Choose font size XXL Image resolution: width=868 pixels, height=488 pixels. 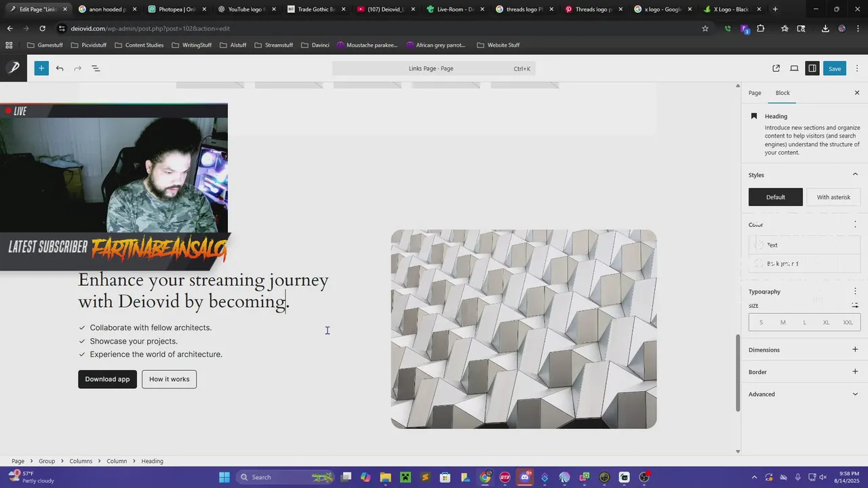tap(848, 323)
